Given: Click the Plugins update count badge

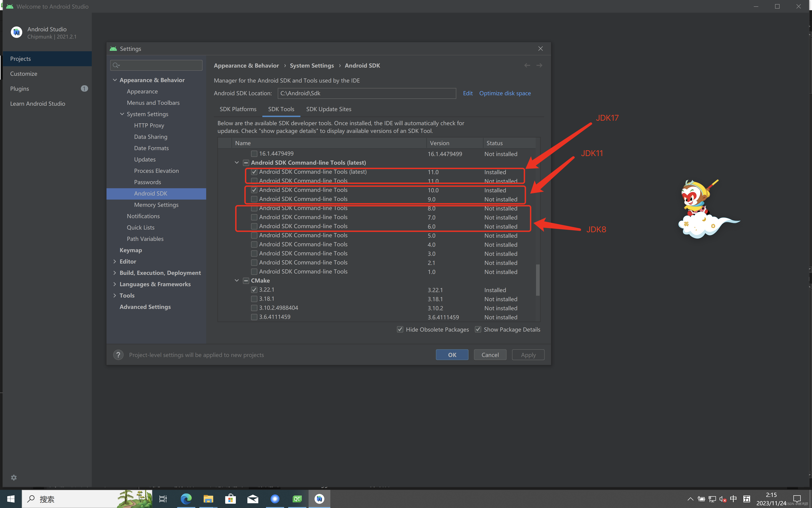Looking at the screenshot, I should click(x=84, y=88).
